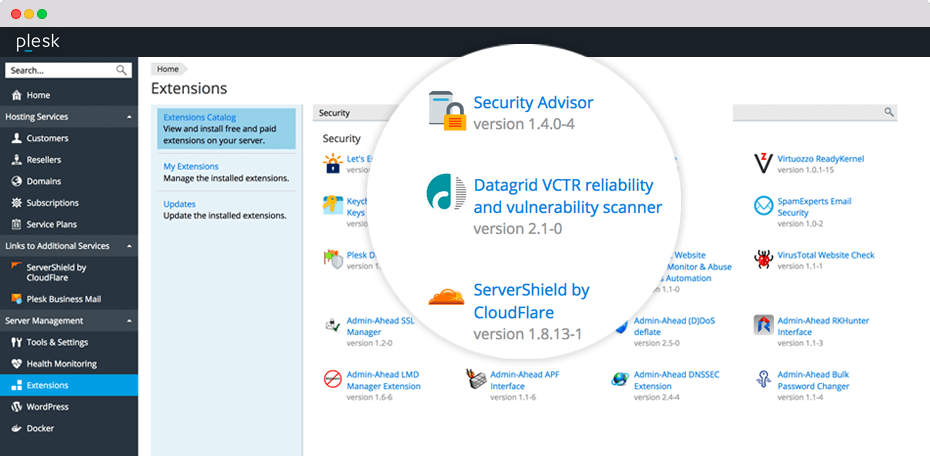Click the extensions search magnifier icon

pyautogui.click(x=888, y=113)
